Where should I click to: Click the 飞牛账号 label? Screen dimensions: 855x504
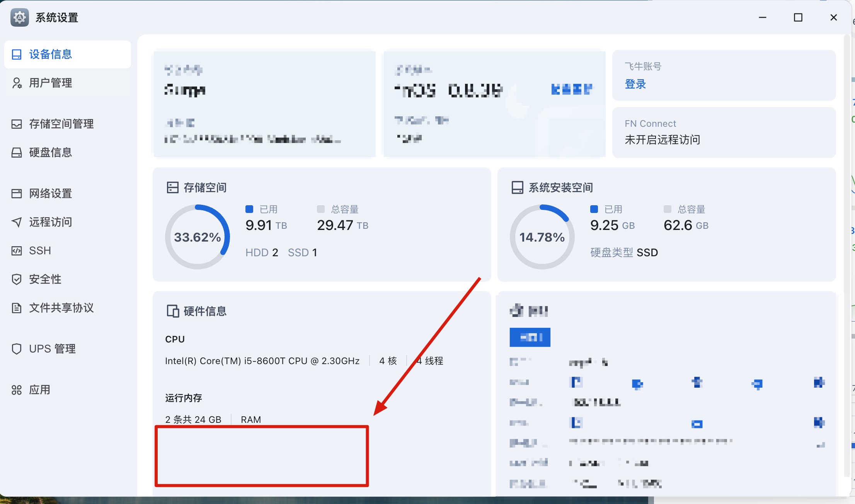(x=643, y=66)
